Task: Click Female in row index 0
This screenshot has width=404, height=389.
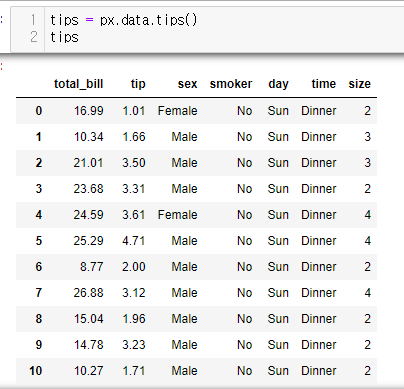Action: tap(178, 111)
